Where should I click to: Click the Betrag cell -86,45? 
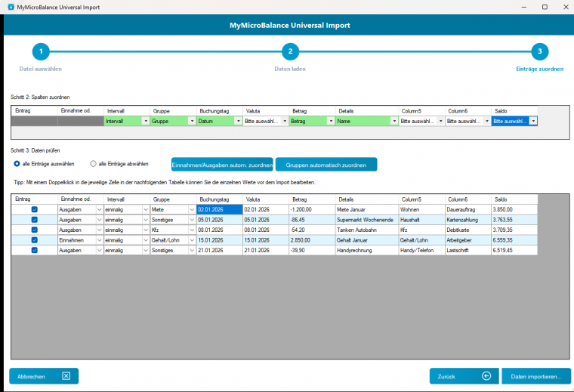click(x=312, y=220)
